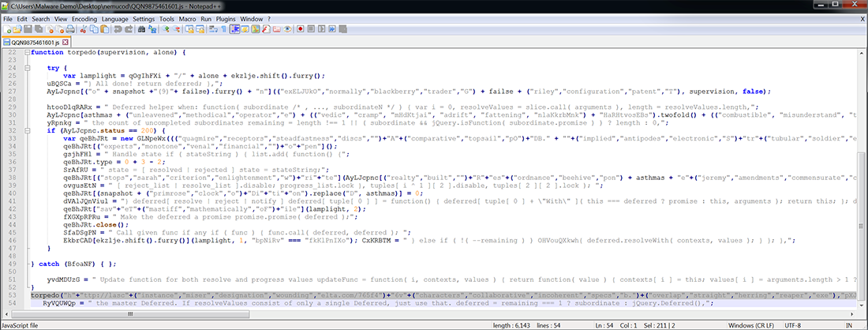Image resolution: width=868 pixels, height=330 pixels.
Task: Click the Save All toolbar icon
Action: pos(39,28)
